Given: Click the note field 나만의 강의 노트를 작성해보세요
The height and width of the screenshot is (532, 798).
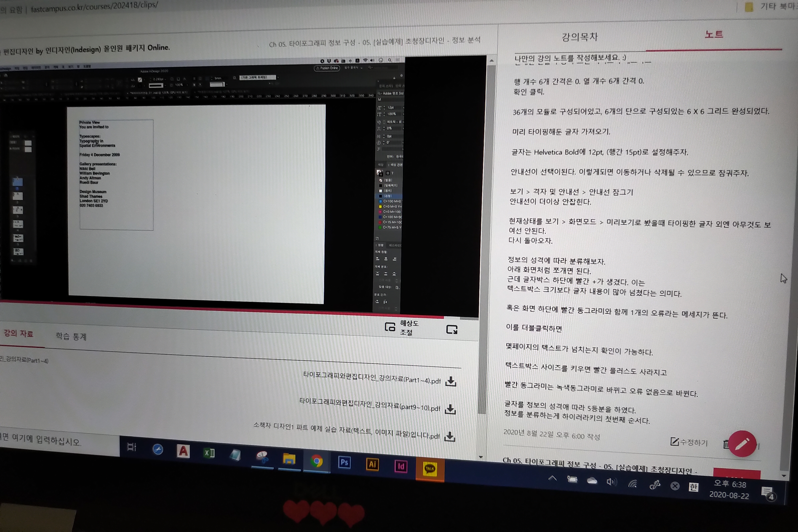Looking at the screenshot, I should pyautogui.click(x=570, y=59).
